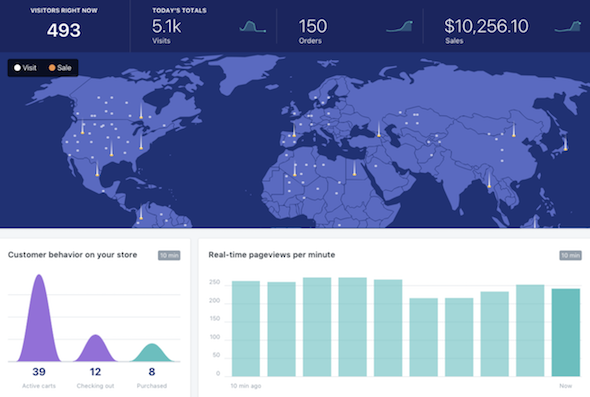
Task: Click the 8 Purchased value
Action: (152, 372)
